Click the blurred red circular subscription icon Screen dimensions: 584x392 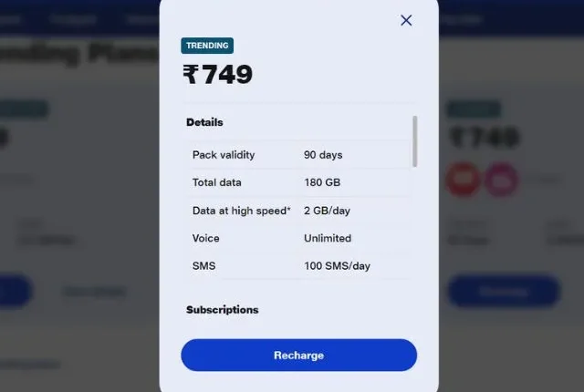pos(463,179)
